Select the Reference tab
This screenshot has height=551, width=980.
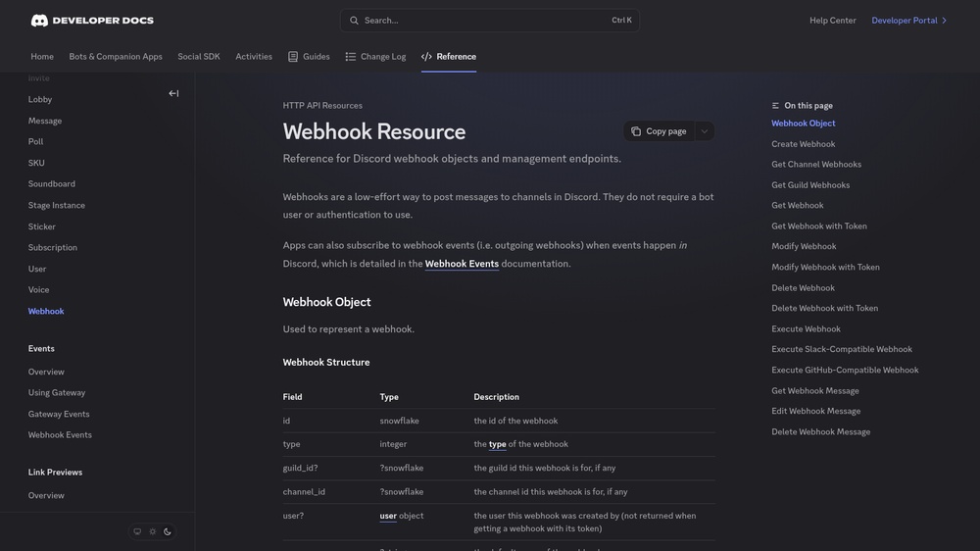[449, 56]
